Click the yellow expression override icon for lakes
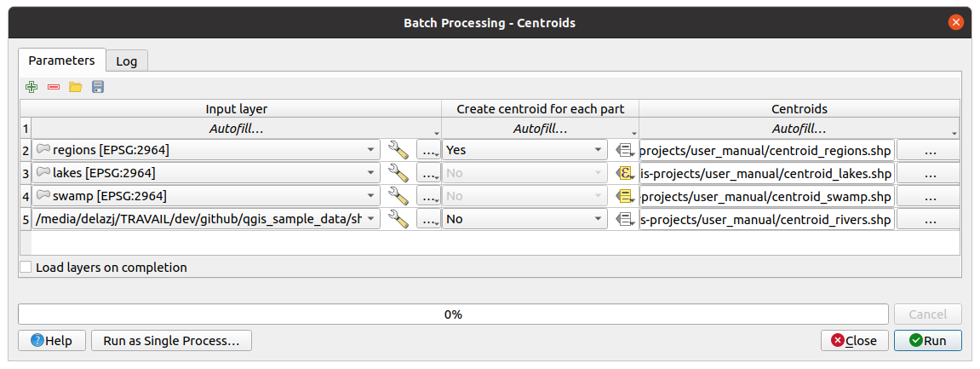The image size is (980, 369). pyautogui.click(x=624, y=173)
